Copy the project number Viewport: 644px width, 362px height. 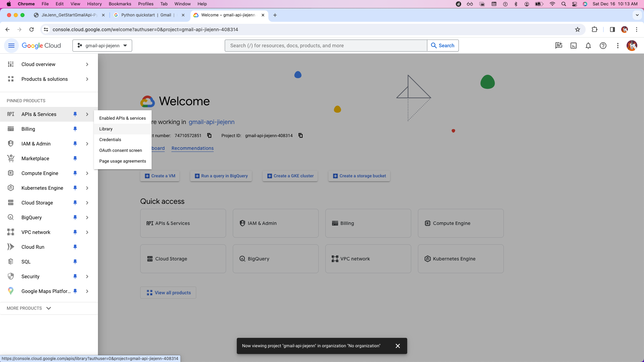click(209, 135)
